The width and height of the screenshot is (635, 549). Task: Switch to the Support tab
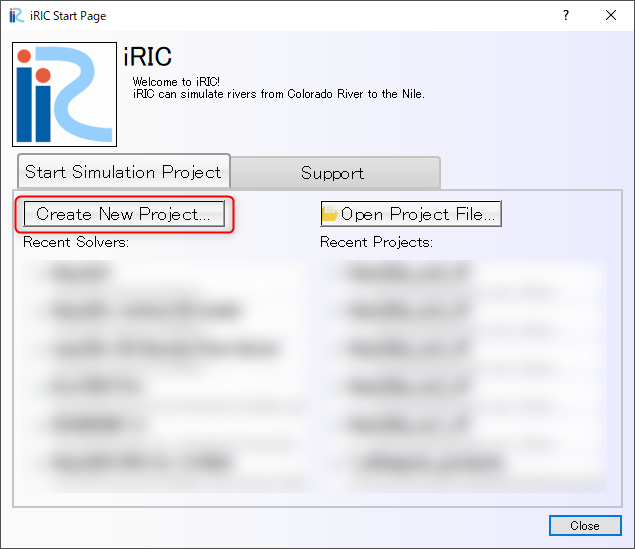pyautogui.click(x=335, y=173)
